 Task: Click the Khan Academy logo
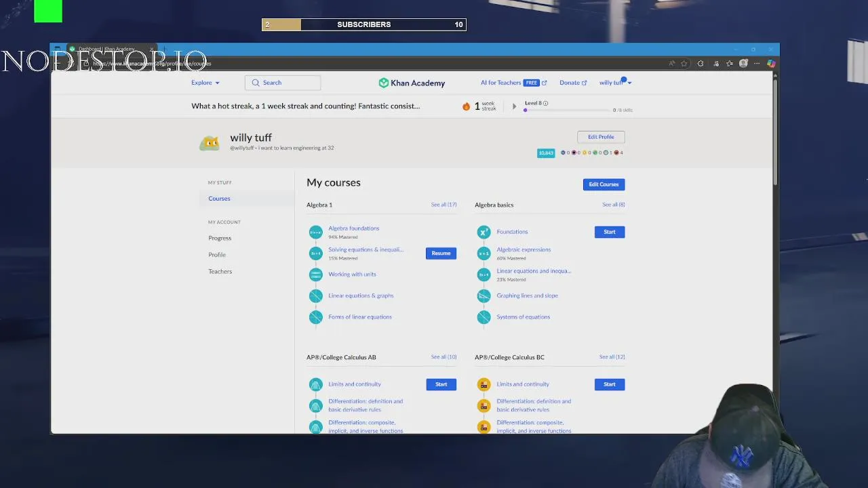pyautogui.click(x=412, y=83)
